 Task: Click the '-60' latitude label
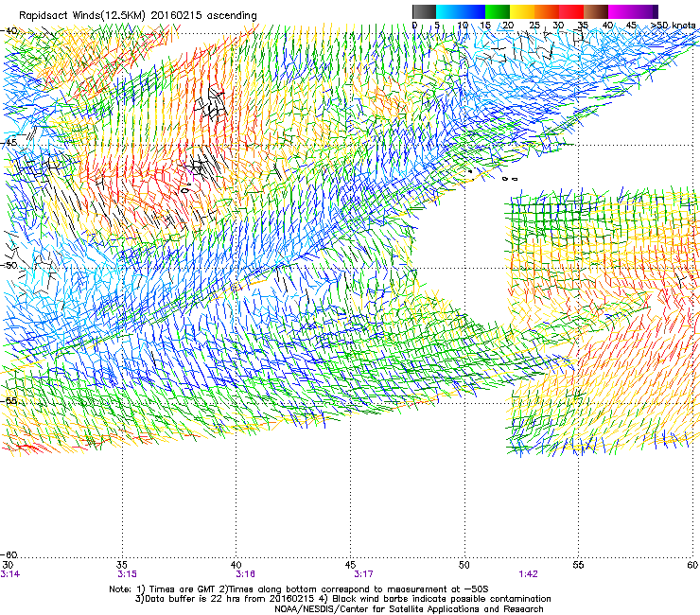pyautogui.click(x=9, y=554)
